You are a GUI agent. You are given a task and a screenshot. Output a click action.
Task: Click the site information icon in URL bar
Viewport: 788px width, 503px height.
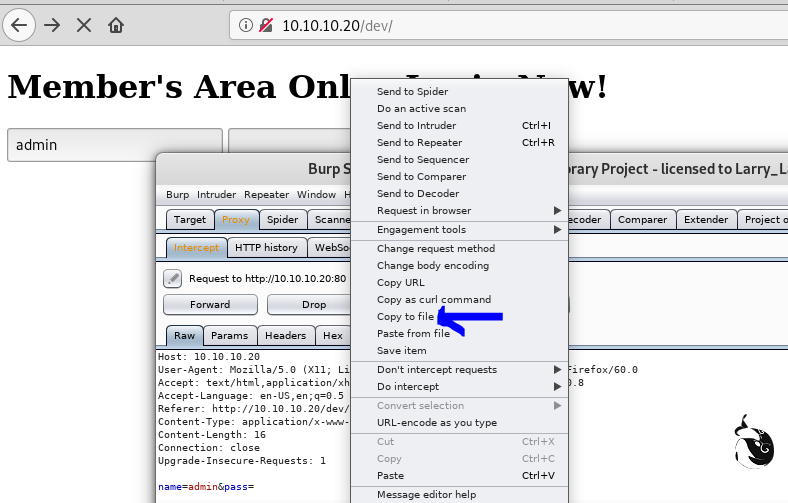[246, 25]
